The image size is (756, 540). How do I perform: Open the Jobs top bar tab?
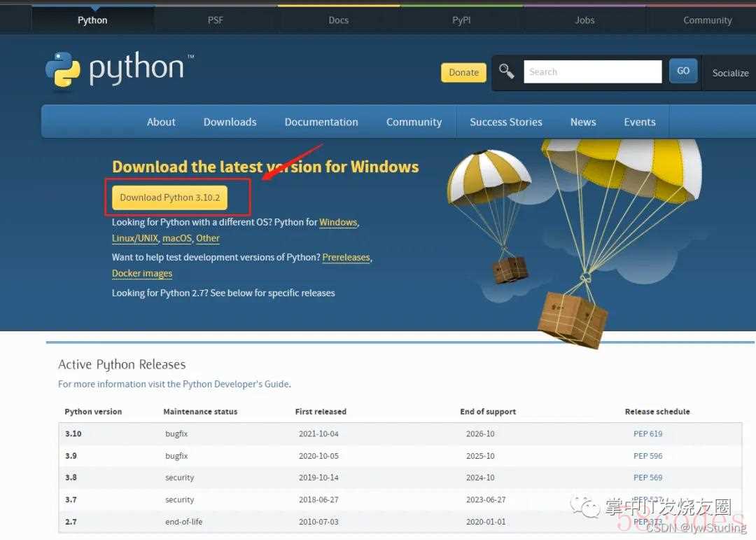click(584, 20)
